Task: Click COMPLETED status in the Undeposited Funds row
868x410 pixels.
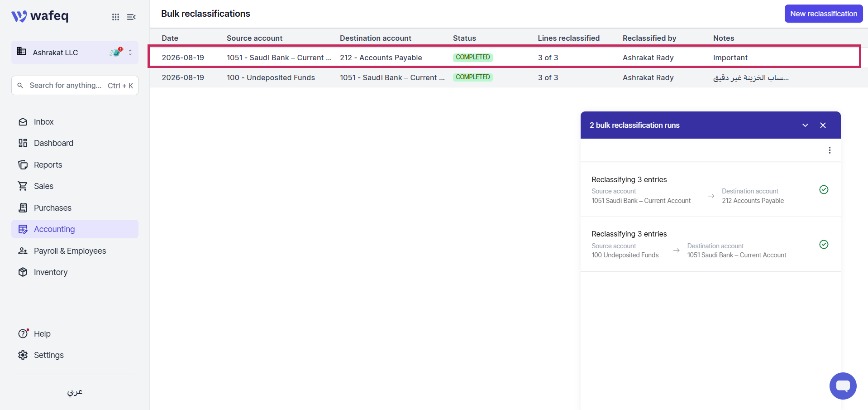Action: [472, 77]
